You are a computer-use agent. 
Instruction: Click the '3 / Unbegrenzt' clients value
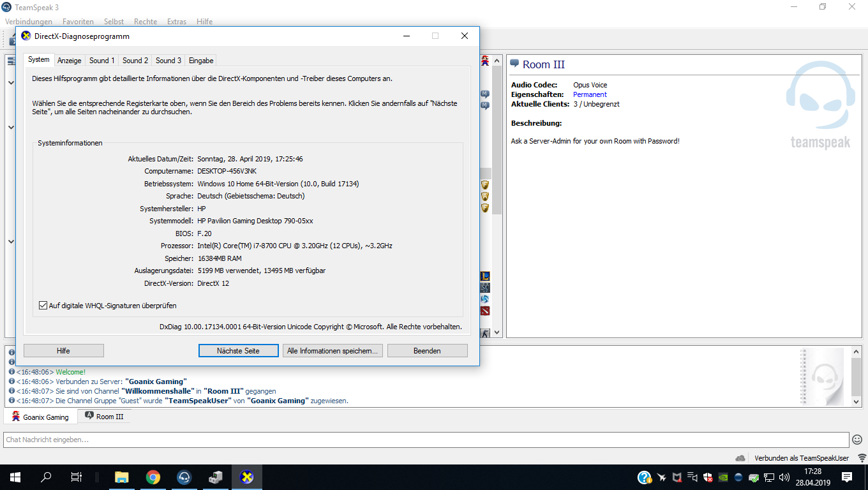(596, 104)
